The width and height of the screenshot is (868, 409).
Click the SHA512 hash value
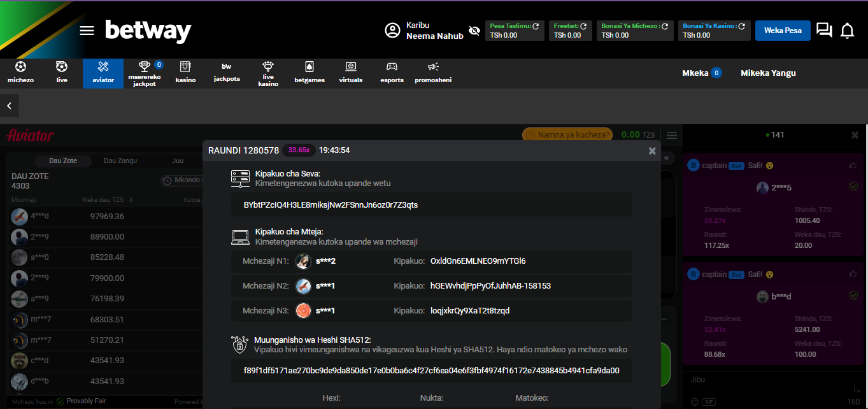click(432, 371)
